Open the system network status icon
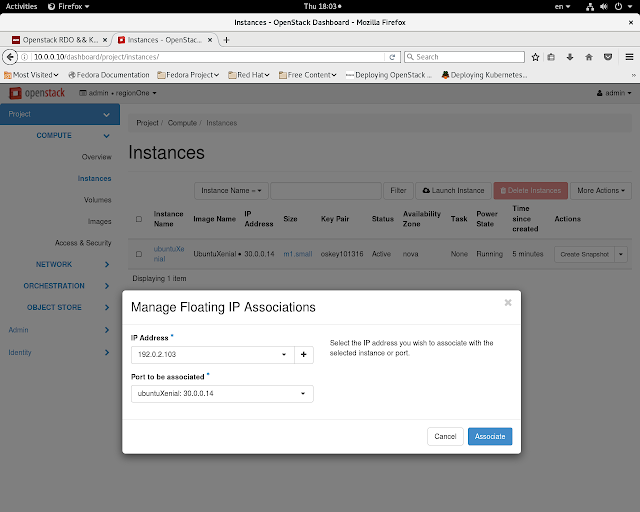640x512 pixels. pos(590,6)
